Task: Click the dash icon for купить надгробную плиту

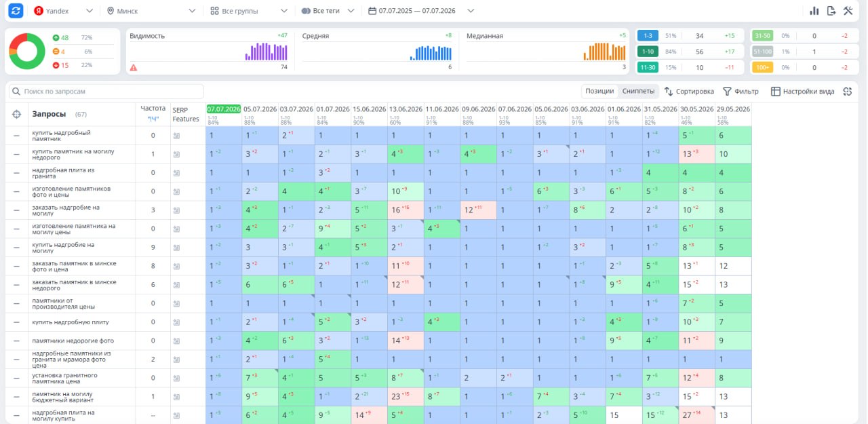Action: [x=16, y=322]
